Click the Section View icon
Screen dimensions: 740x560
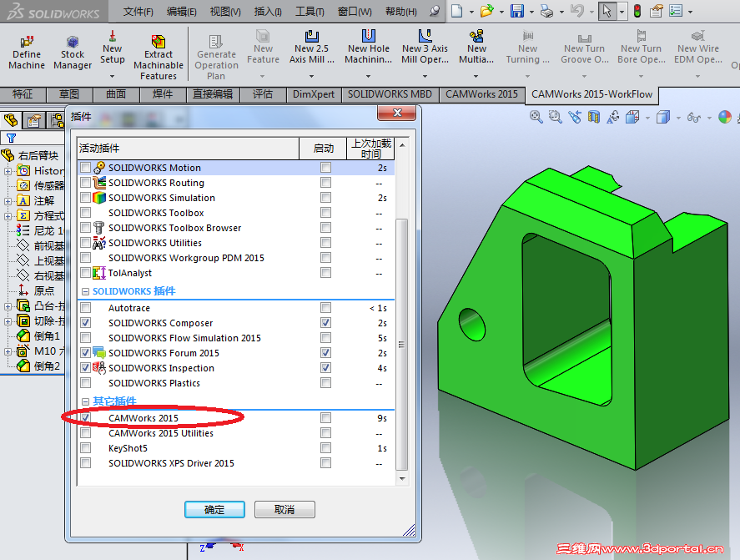point(594,117)
